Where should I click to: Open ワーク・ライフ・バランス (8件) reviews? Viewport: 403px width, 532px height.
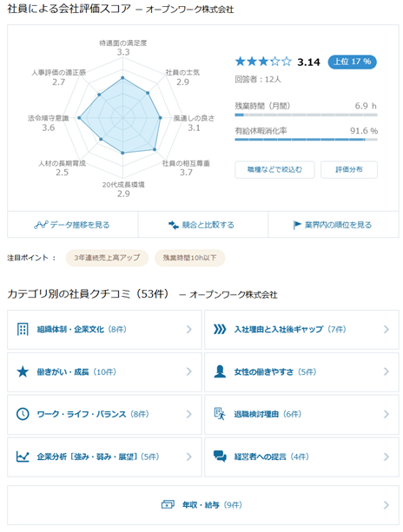tap(104, 414)
